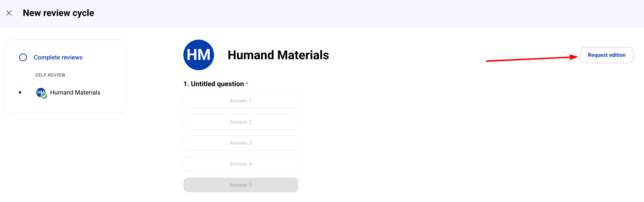Close the New review cycle dialog

click(9, 13)
